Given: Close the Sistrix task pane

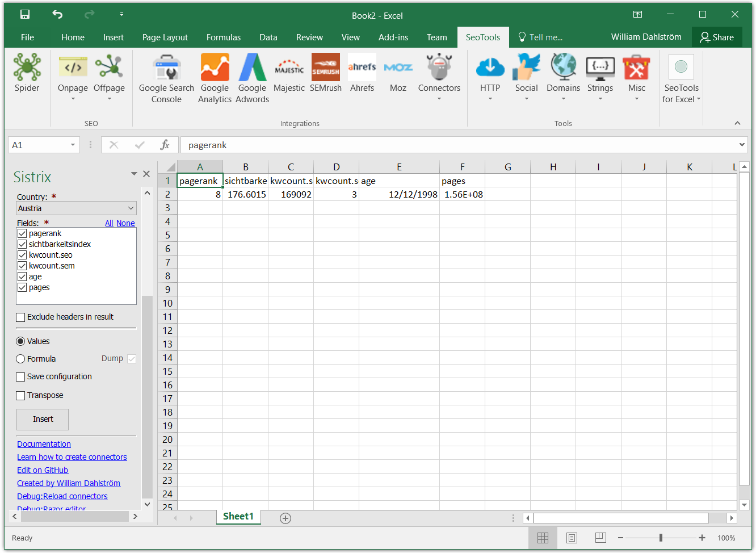Looking at the screenshot, I should (x=146, y=174).
